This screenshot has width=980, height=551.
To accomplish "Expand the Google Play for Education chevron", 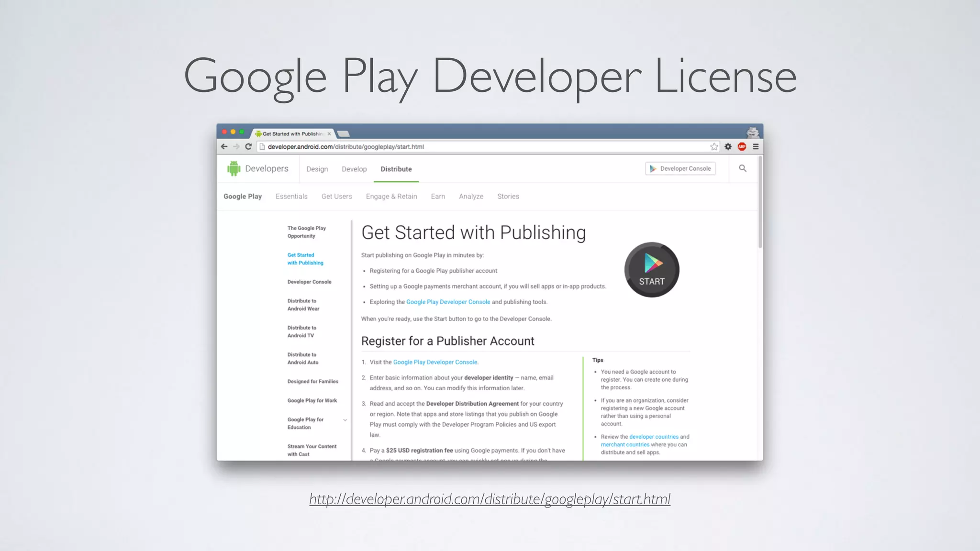I will [x=345, y=420].
